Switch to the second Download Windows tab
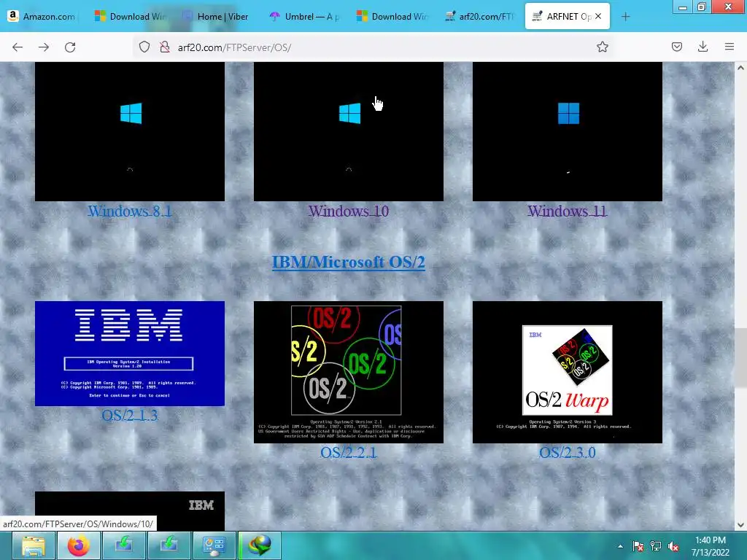 click(x=392, y=17)
